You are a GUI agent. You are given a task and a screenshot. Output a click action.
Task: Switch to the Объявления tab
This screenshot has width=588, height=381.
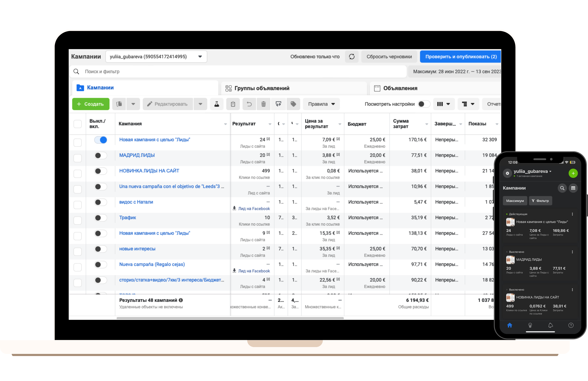click(x=400, y=88)
